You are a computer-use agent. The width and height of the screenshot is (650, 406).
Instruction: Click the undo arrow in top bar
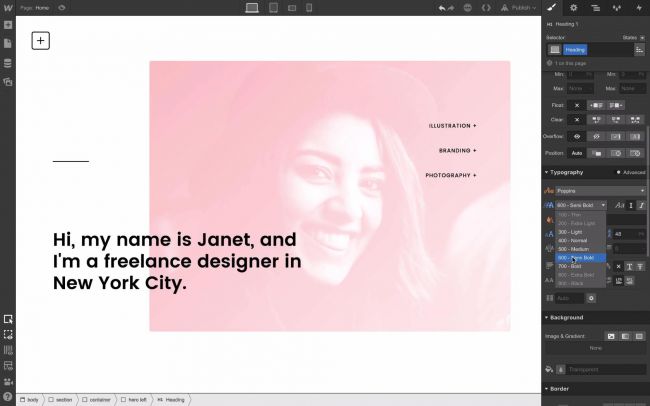click(442, 8)
